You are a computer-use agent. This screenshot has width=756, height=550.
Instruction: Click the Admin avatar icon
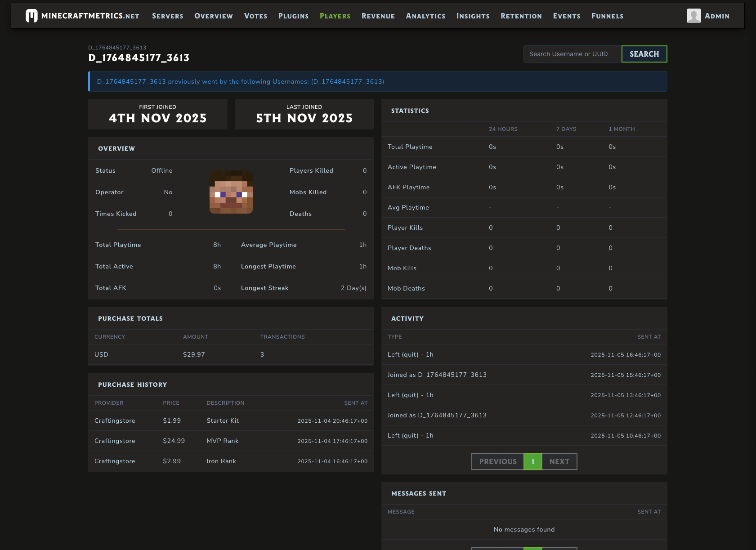(693, 16)
